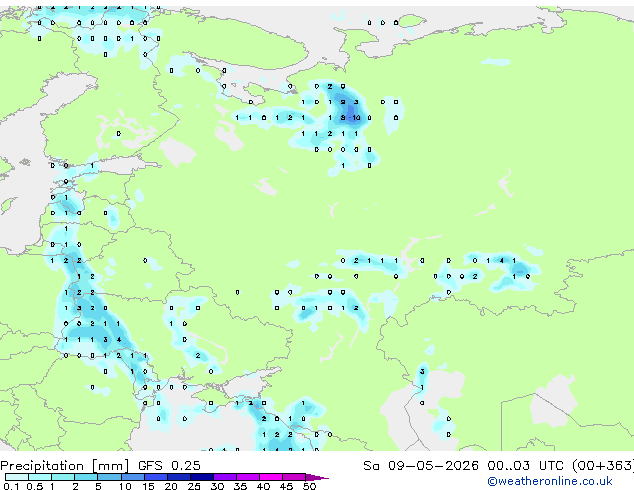Select the 1–2 mm legend color
Screen dimensions: 634x490
[63, 477]
